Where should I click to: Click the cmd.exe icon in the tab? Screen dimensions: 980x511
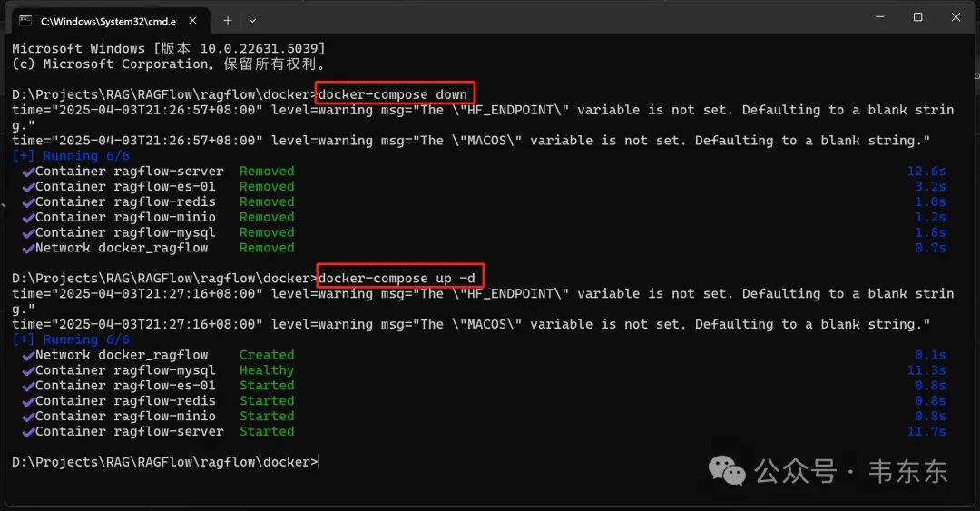point(25,21)
